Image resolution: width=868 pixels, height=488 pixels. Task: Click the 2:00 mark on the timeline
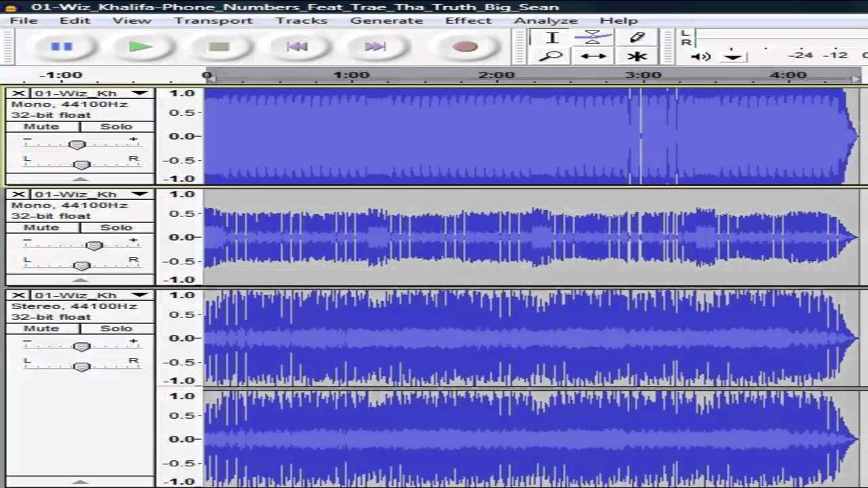click(x=496, y=75)
